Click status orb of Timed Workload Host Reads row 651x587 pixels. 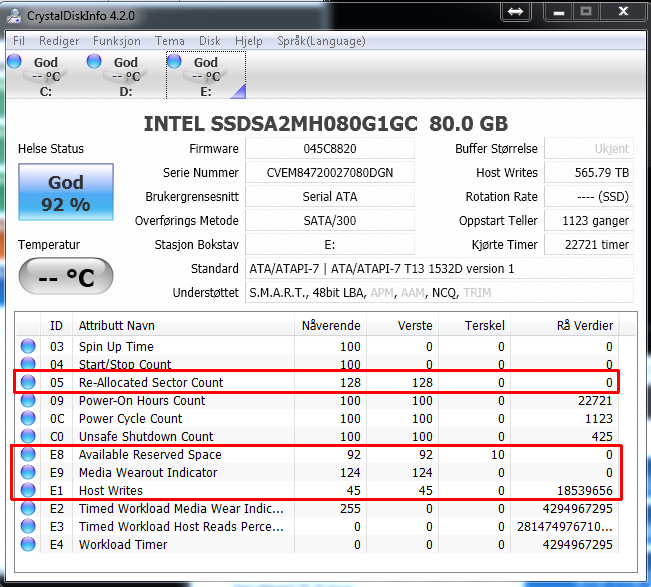pos(28,526)
